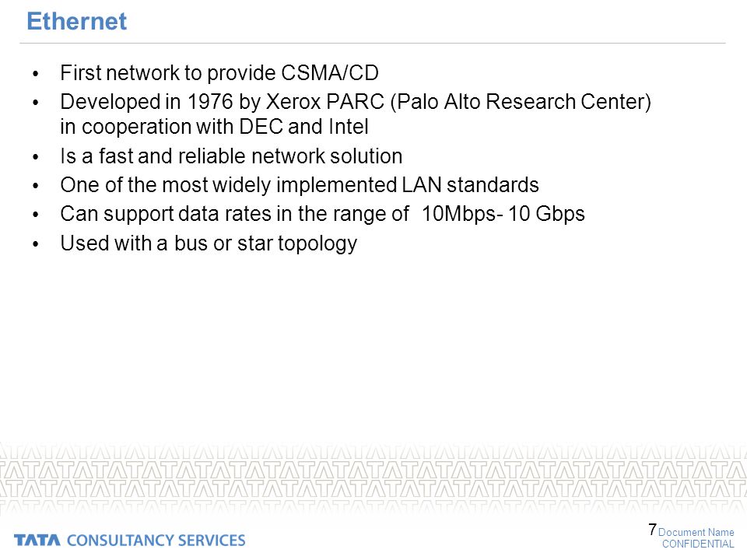Click the 'most widely implemented LAN standards' bullet

299,185
